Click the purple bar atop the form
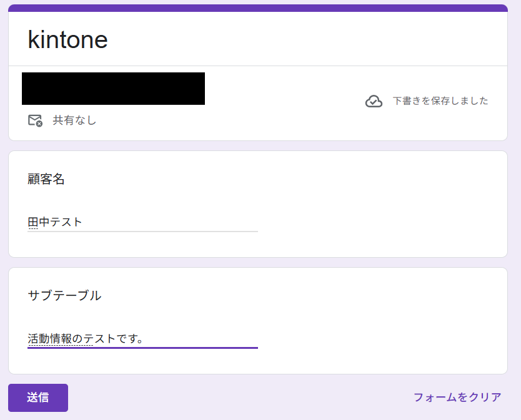 point(257,8)
